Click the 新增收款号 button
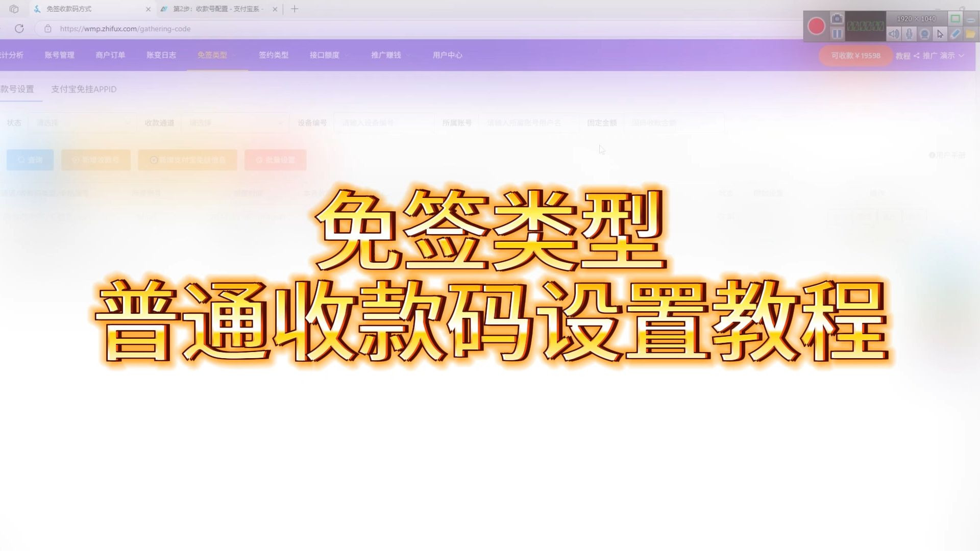 click(96, 160)
